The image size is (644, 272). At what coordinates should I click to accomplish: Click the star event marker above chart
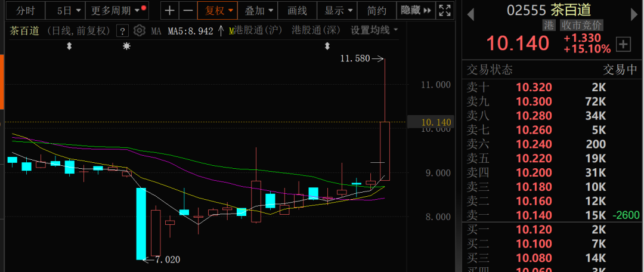click(x=126, y=47)
